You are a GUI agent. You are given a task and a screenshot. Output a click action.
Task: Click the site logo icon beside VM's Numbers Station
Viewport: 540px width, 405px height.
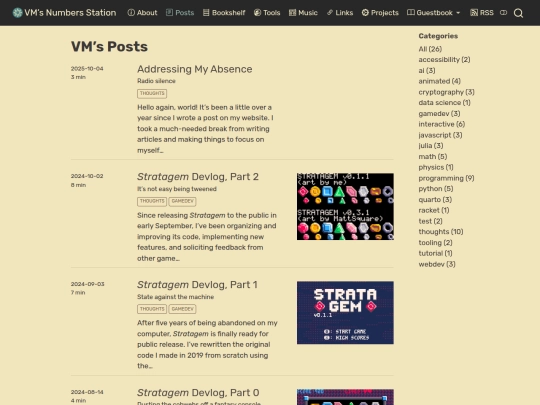[17, 13]
